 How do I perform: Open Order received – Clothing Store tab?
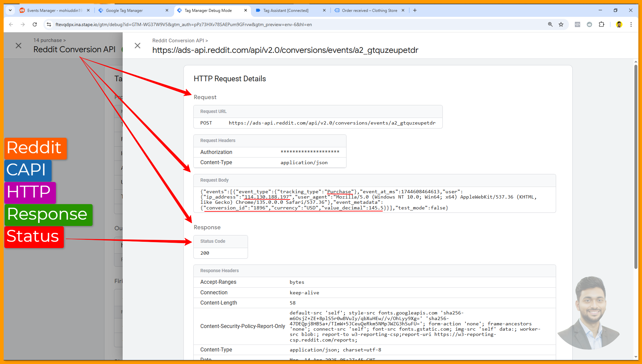coord(369,11)
